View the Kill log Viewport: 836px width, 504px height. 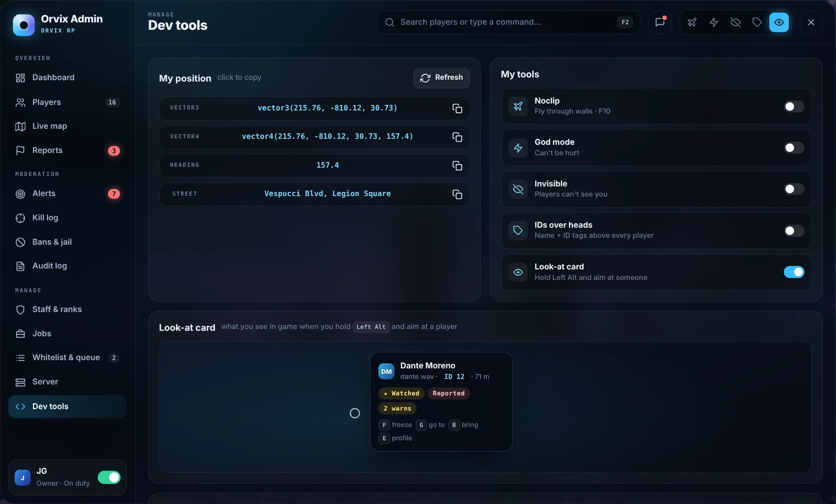pyautogui.click(x=67, y=218)
